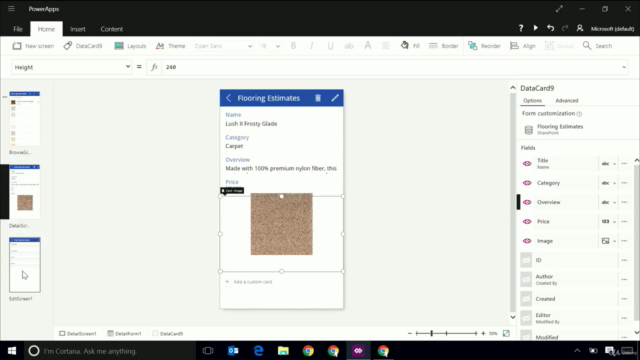
Task: Toggle visibility of the Image field
Action: pos(527,241)
